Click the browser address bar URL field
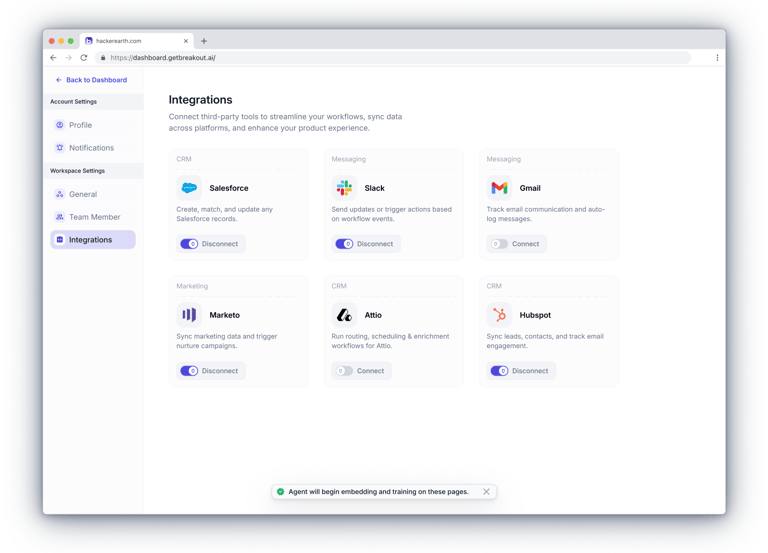Screen dimensions: 768x553 (x=393, y=58)
